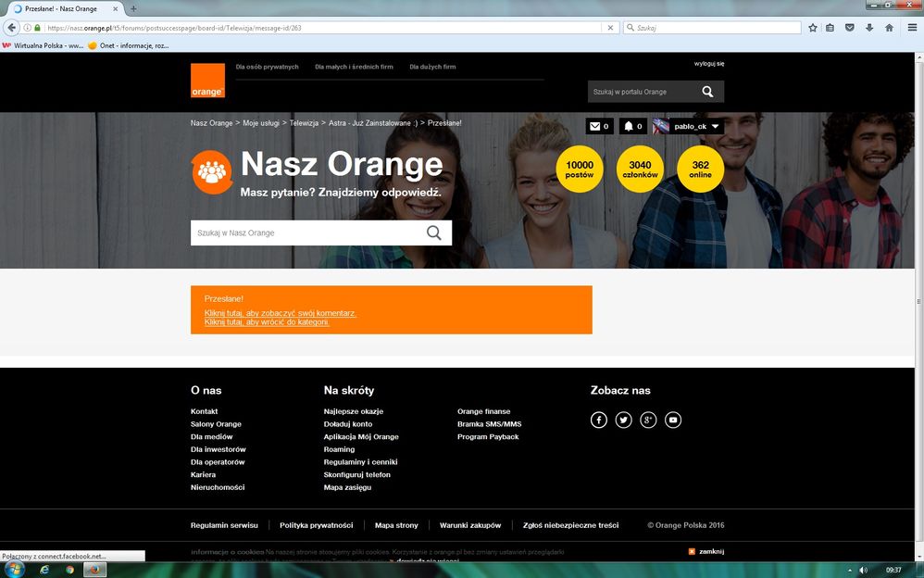Screen dimensions: 924x578
Task: Open the messages envelope icon
Action: pyautogui.click(x=595, y=126)
